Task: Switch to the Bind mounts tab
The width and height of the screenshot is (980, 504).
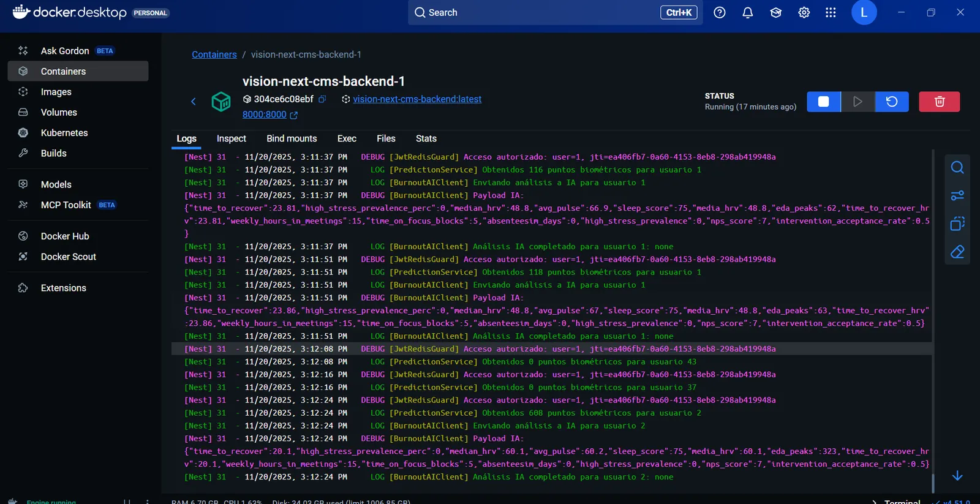Action: (292, 139)
